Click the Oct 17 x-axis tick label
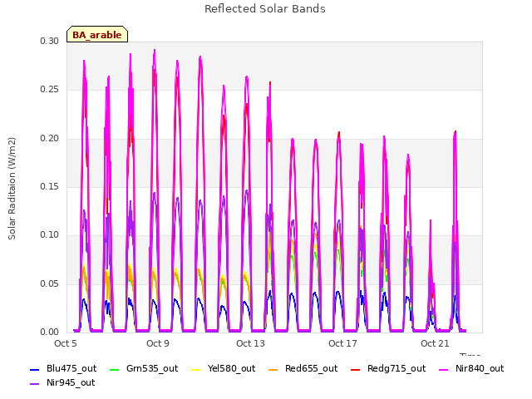 [x=342, y=343]
